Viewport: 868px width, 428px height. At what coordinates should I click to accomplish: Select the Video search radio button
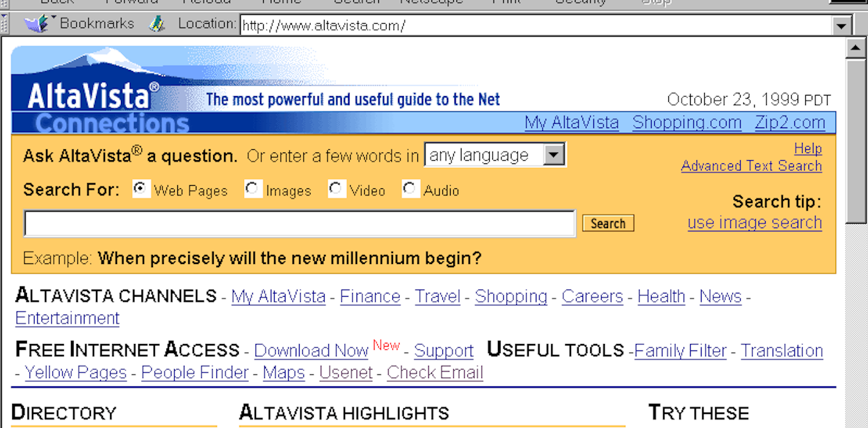click(336, 188)
